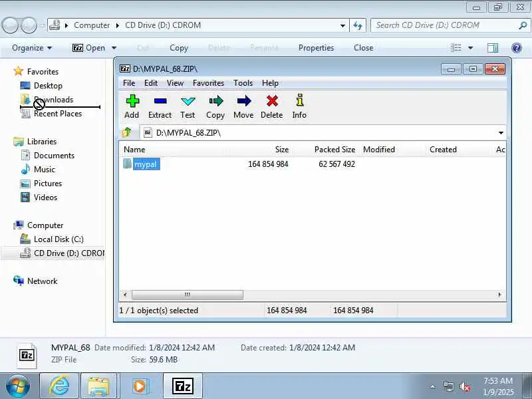Click Copy in Explorer command bar
This screenshot has width=532, height=399.
[x=179, y=48]
